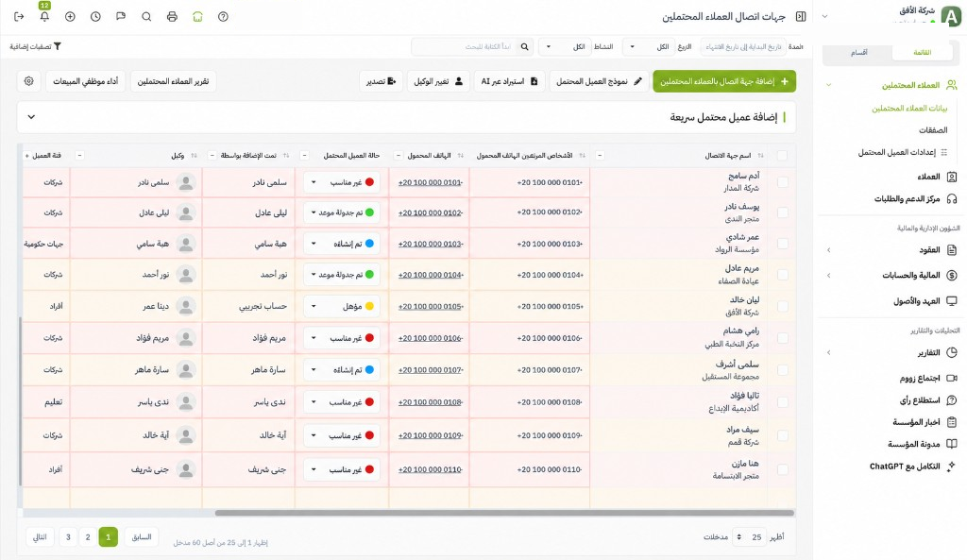Open تقرير العملاء المحتملين report button
The image size is (967, 560).
click(x=174, y=81)
